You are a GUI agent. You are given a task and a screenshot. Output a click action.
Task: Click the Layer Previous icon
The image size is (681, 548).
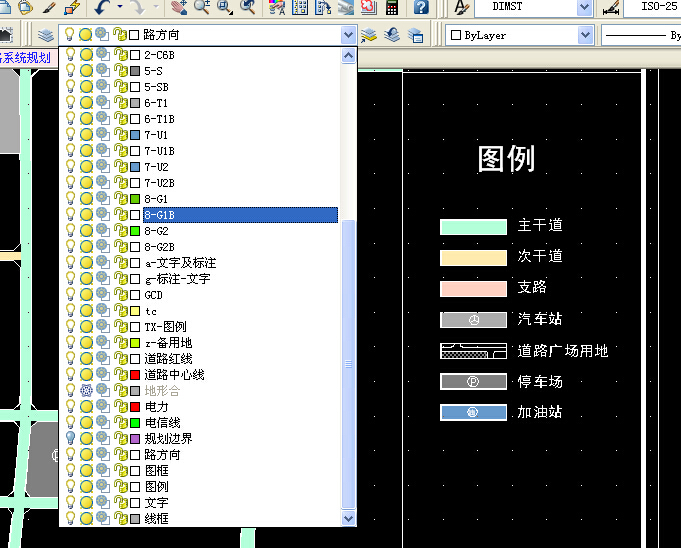tap(391, 35)
